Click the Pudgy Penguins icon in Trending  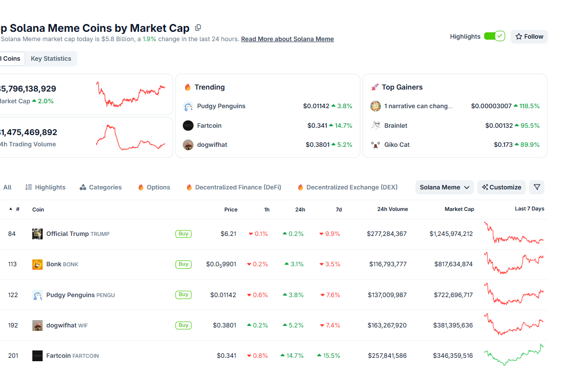(x=188, y=106)
